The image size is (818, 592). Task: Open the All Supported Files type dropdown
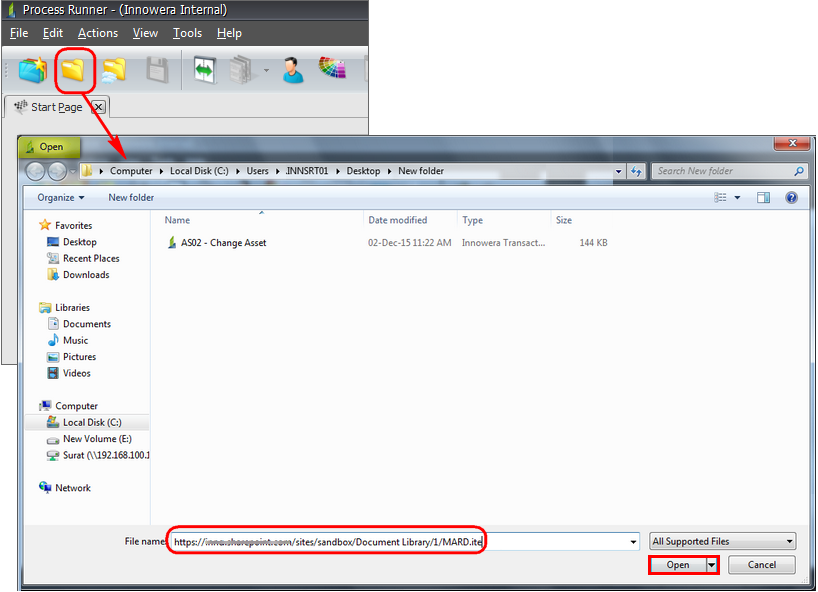(x=722, y=542)
